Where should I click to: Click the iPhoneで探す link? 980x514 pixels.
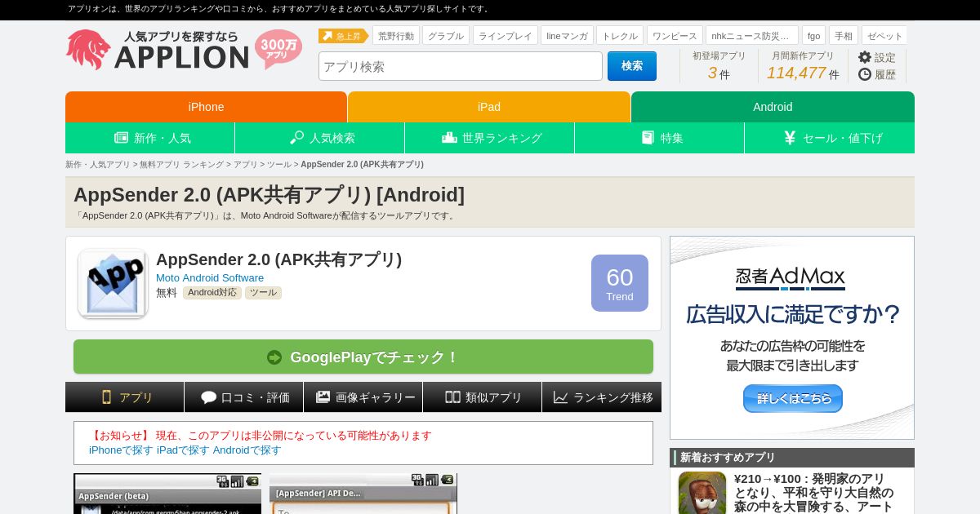click(x=121, y=450)
